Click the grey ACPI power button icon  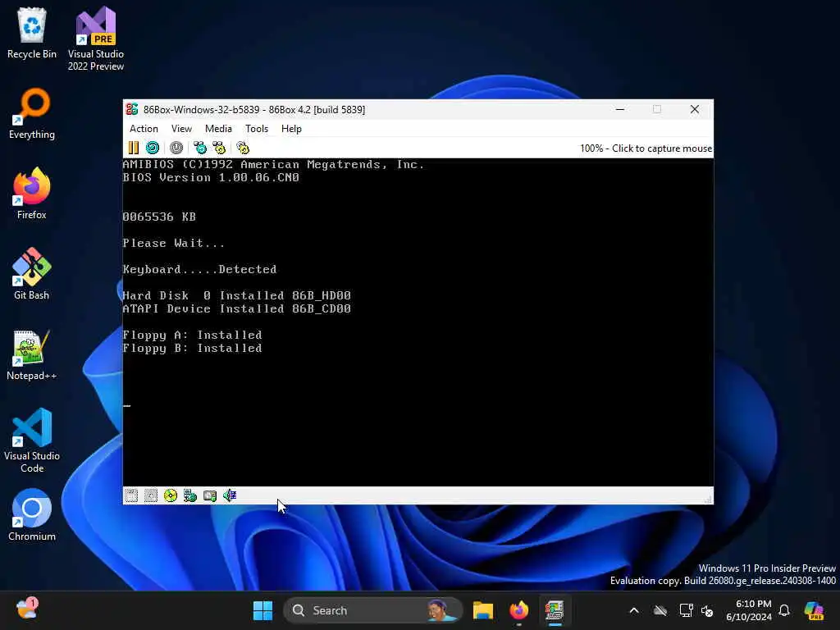(176, 148)
